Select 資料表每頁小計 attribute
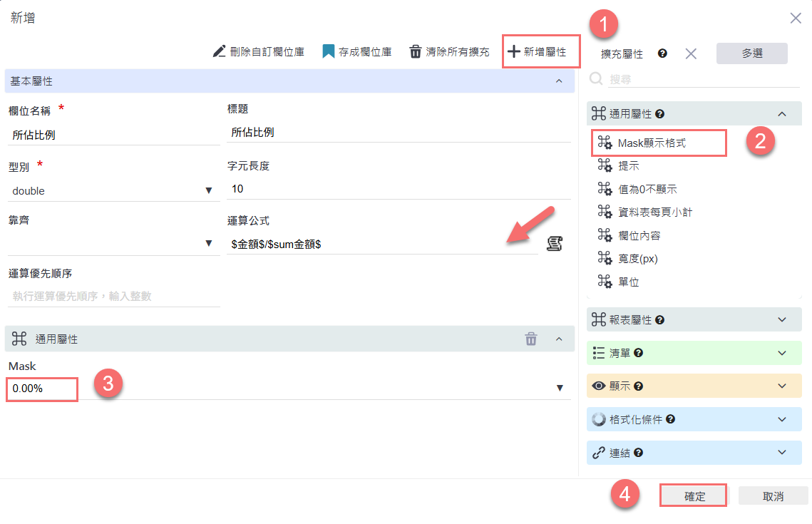The width and height of the screenshot is (812, 524). coord(654,212)
